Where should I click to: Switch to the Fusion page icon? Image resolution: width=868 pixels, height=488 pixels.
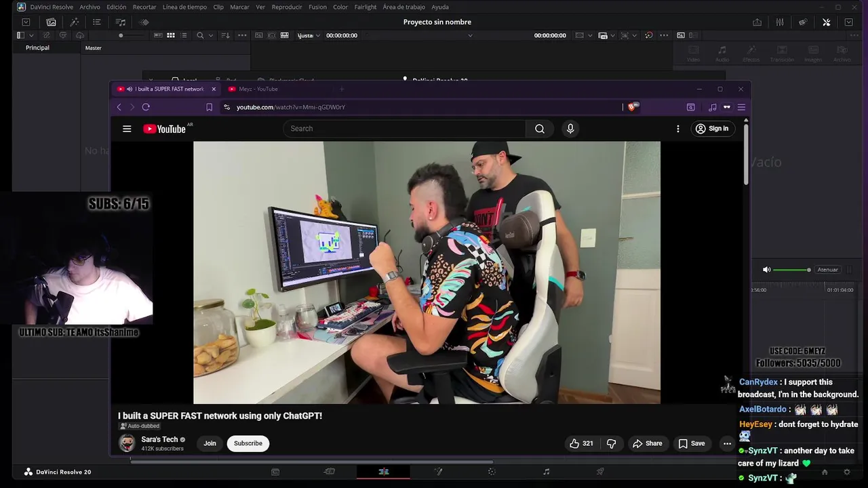click(438, 472)
